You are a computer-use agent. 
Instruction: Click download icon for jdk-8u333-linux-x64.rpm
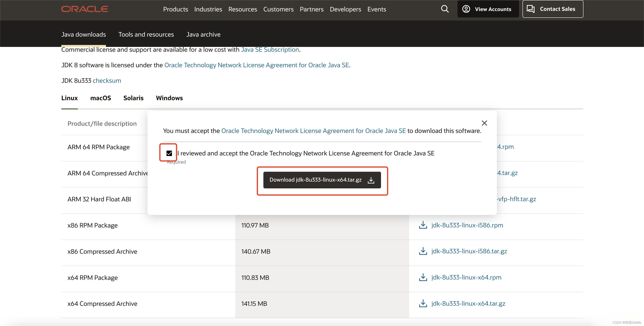tap(423, 277)
